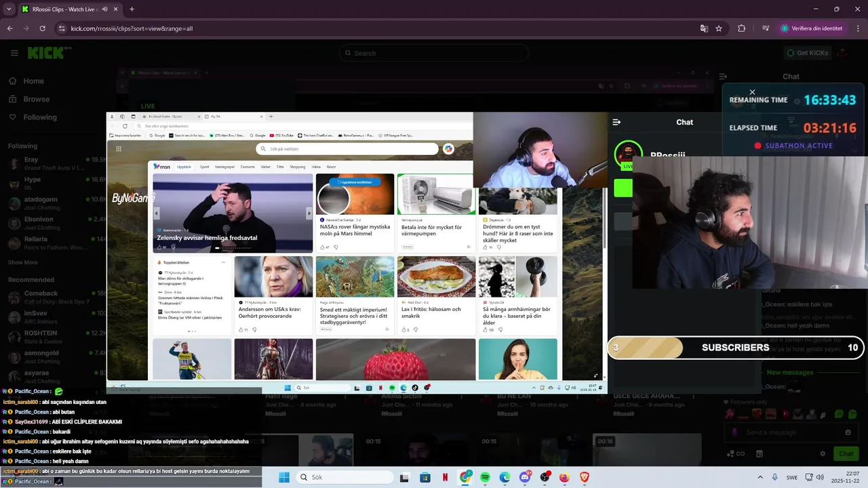This screenshot has width=868, height=488.
Task: Open Microsoft Store from taskbar
Action: [425, 477]
